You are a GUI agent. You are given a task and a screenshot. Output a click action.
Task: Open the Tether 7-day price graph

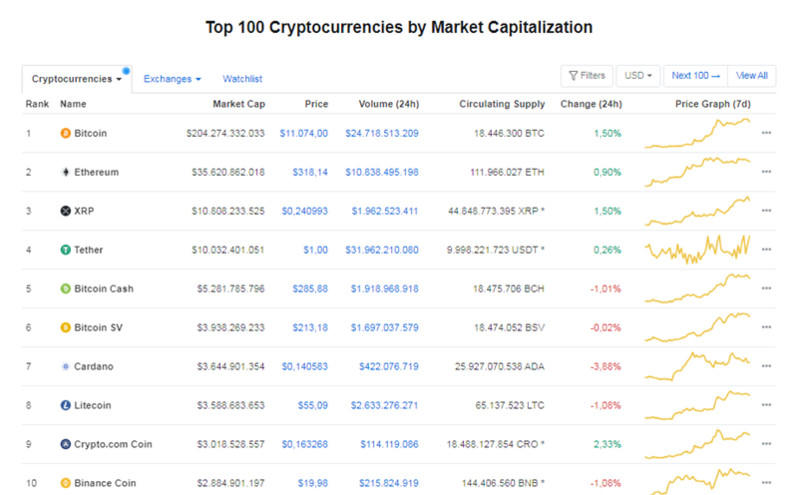[x=698, y=249]
